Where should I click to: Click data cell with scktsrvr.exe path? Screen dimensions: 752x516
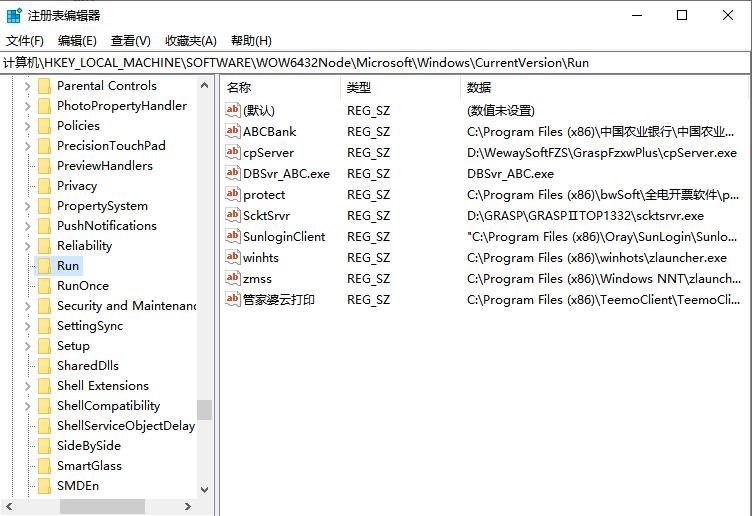(585, 216)
